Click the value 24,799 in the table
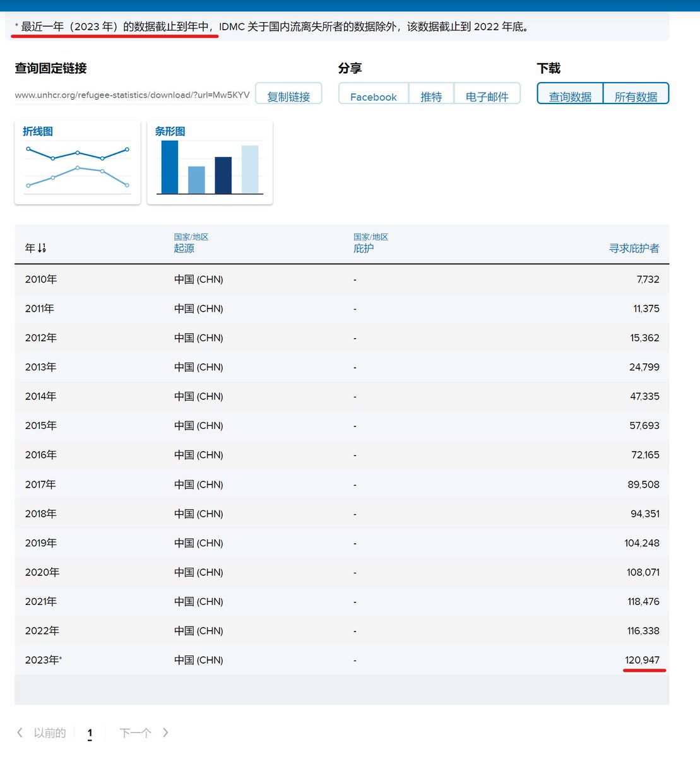This screenshot has width=700, height=757. (644, 367)
